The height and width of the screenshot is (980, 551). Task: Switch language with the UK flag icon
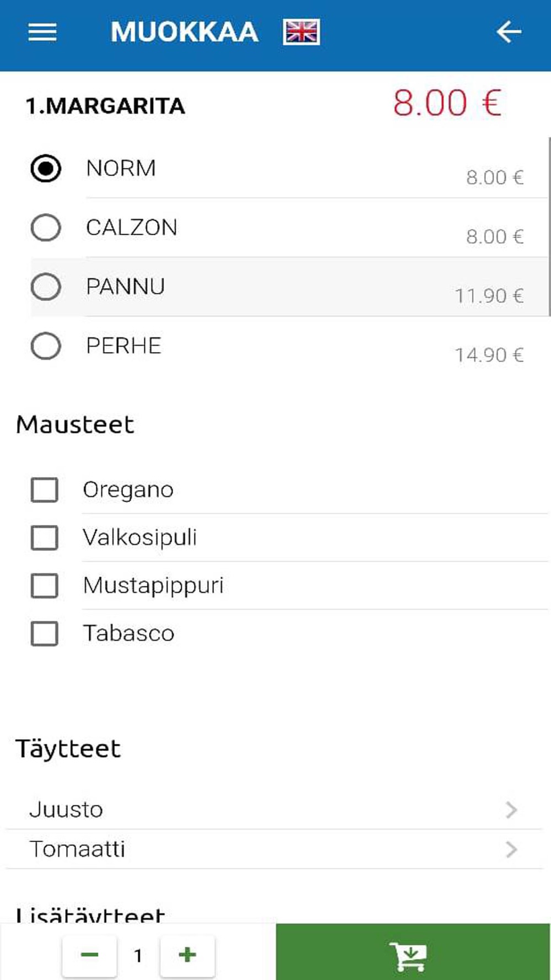(x=301, y=32)
